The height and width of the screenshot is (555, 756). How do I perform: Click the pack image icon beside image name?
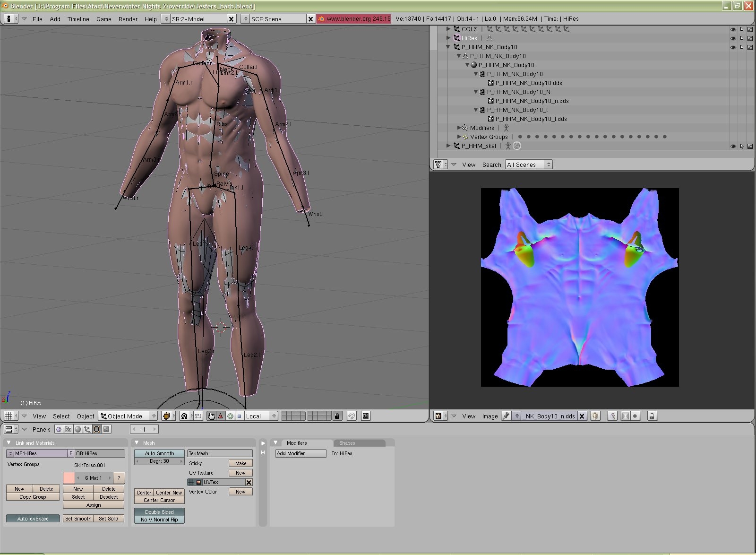point(595,416)
